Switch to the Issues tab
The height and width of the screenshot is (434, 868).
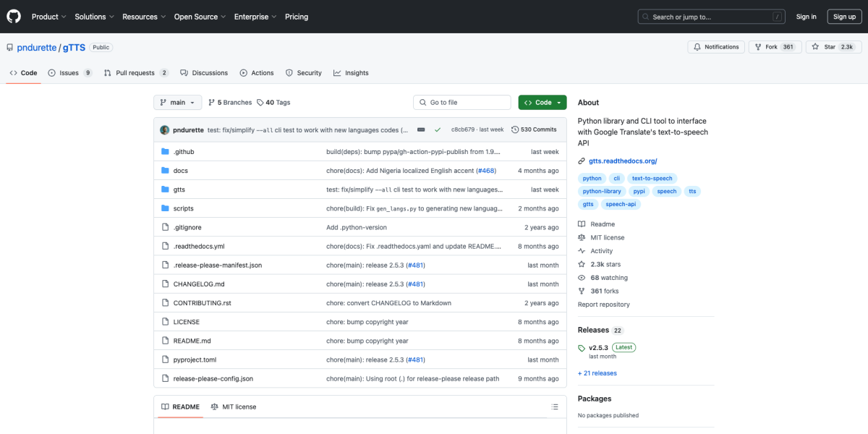tap(69, 73)
